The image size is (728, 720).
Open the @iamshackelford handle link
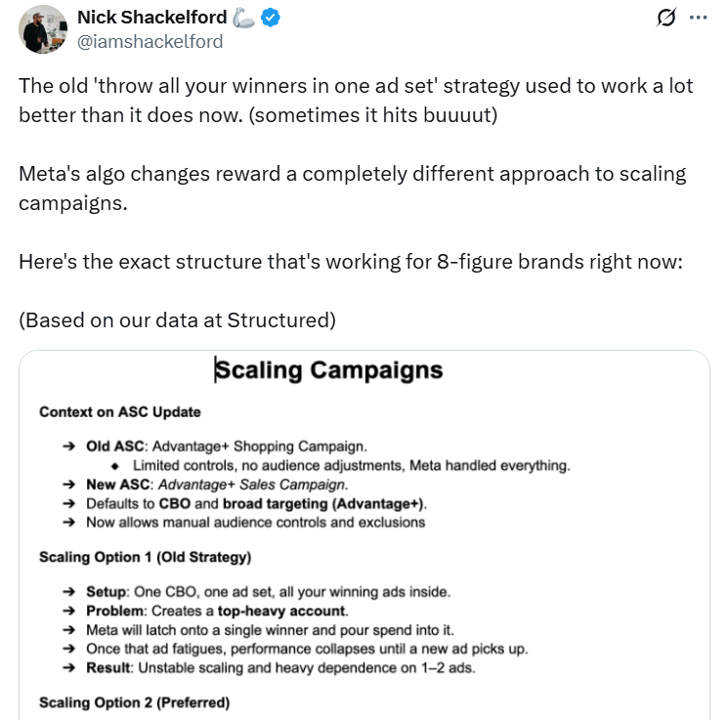click(x=150, y=41)
